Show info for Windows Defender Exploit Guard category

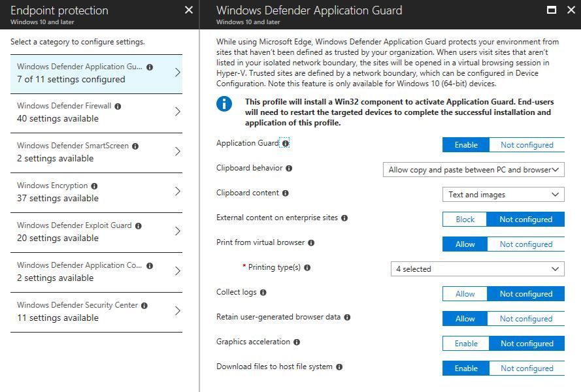tap(138, 226)
